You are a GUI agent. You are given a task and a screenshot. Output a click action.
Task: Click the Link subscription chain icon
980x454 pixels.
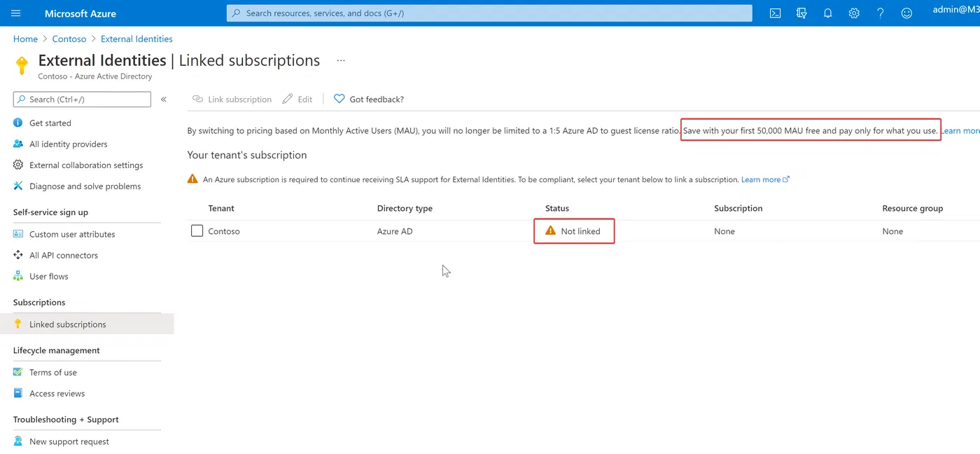pyautogui.click(x=197, y=99)
